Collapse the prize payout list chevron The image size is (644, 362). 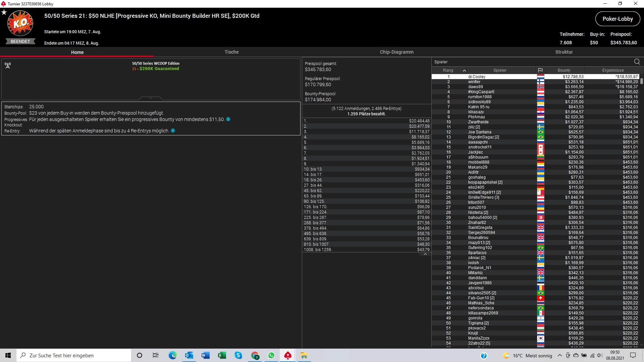pyautogui.click(x=425, y=254)
